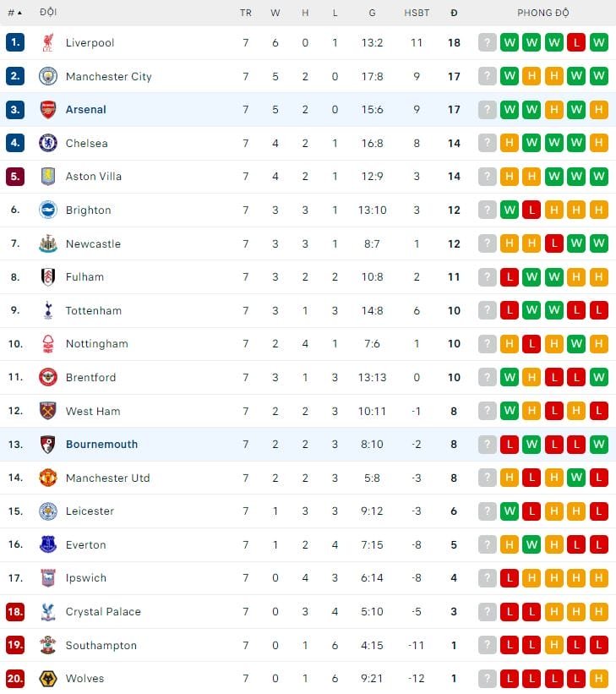Click Brighton's most recent W form result
Viewport: 616px width, 694px height.
pos(510,210)
